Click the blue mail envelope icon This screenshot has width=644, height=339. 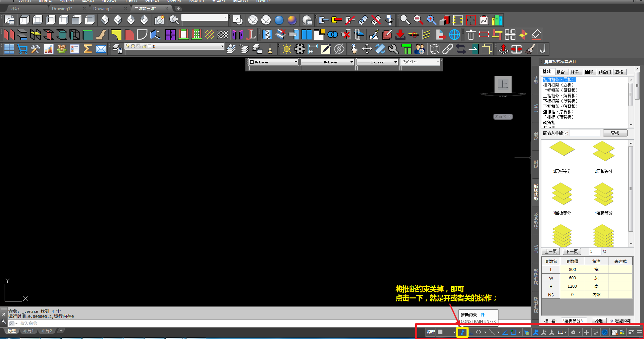(101, 49)
